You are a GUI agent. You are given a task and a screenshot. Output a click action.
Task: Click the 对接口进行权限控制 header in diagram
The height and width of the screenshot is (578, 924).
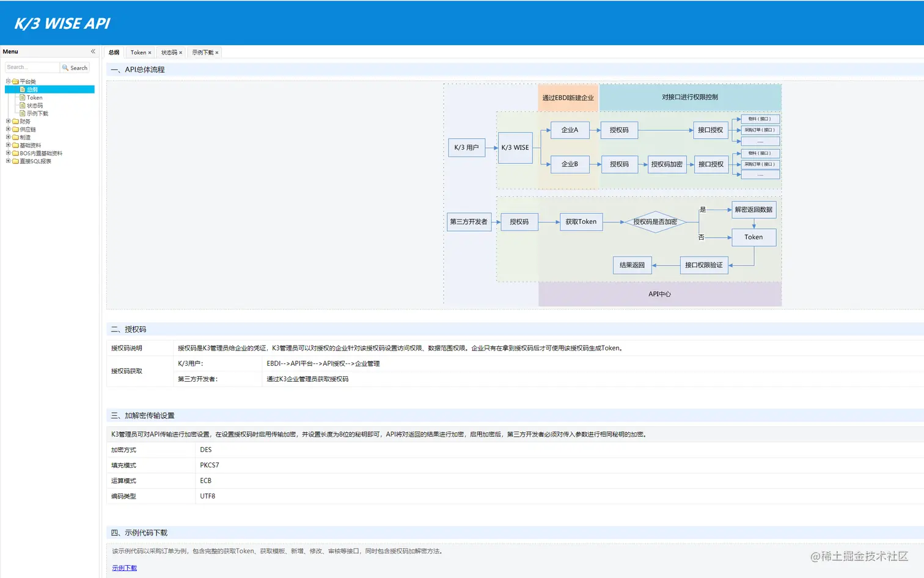[690, 97]
